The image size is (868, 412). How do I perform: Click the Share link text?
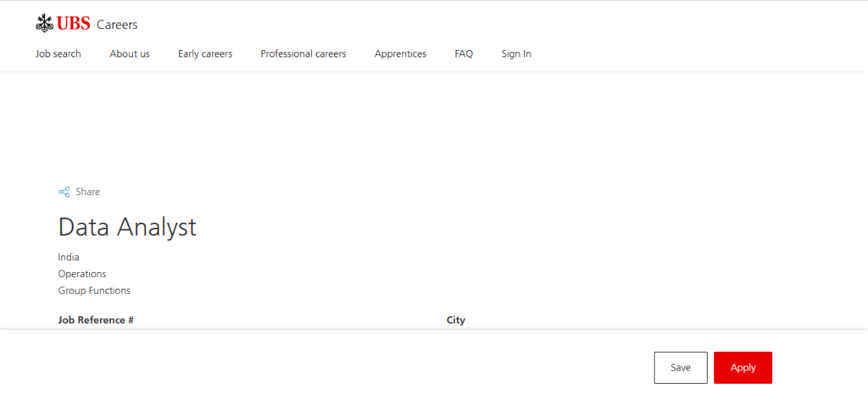88,192
